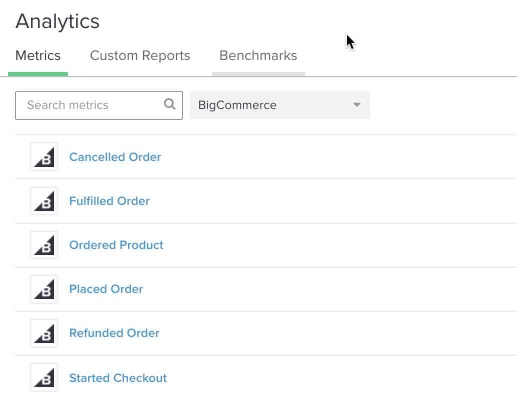
Task: View the Fulfilled Order metric details
Action: click(109, 200)
